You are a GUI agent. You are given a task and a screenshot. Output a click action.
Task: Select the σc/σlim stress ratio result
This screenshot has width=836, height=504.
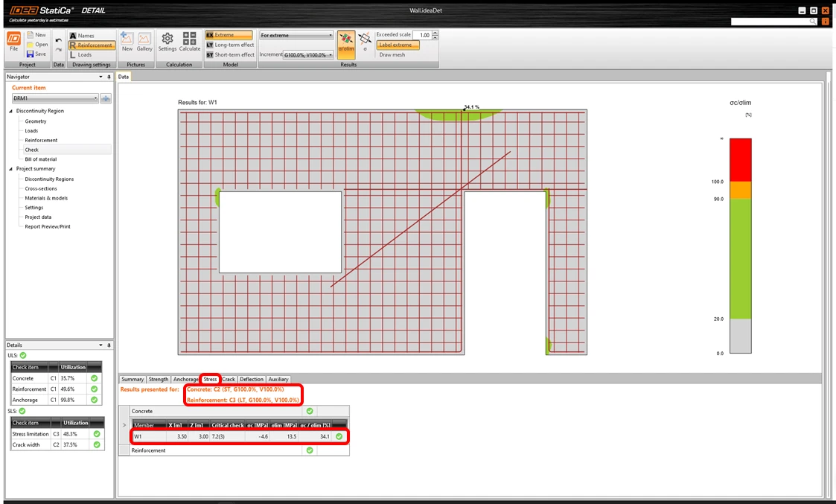click(346, 42)
